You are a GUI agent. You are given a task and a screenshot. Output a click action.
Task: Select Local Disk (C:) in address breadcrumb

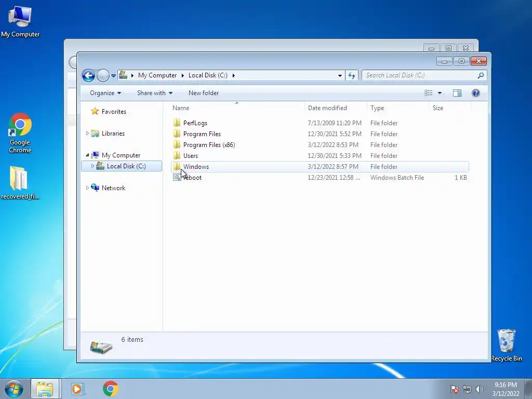point(208,75)
